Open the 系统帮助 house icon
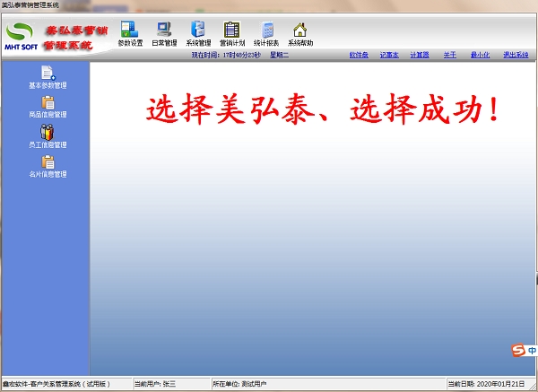The image size is (538, 392). click(x=300, y=34)
